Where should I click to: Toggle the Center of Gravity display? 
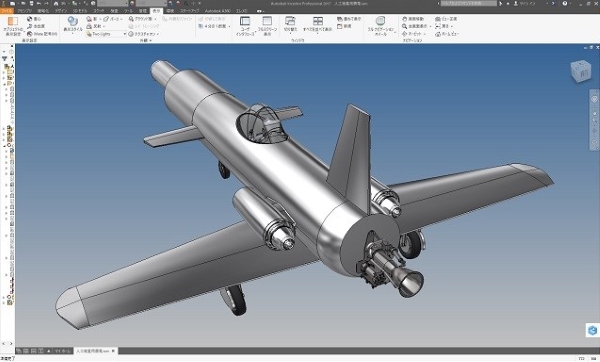click(34, 19)
